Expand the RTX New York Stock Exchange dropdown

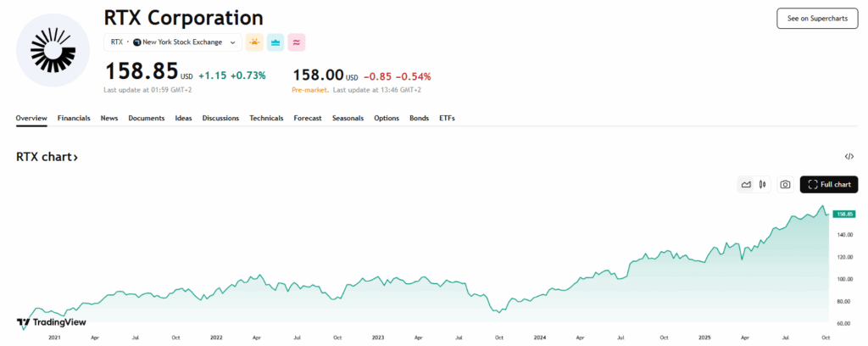tap(172, 42)
